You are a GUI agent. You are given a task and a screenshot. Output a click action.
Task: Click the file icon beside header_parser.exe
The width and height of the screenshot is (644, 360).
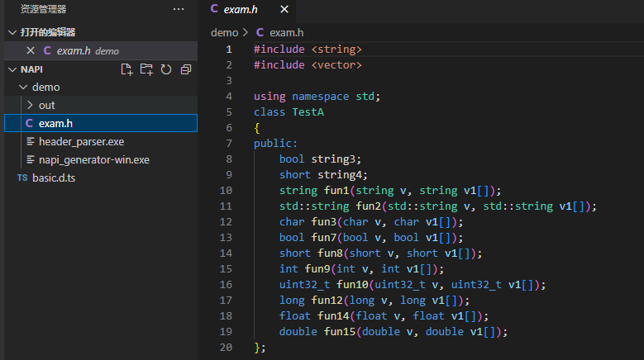30,141
